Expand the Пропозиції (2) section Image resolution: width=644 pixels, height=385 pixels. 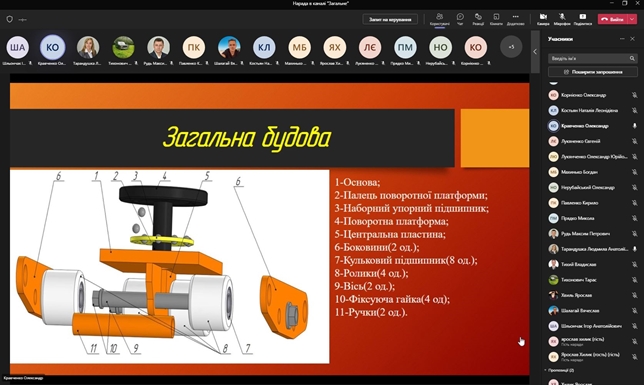pos(559,370)
